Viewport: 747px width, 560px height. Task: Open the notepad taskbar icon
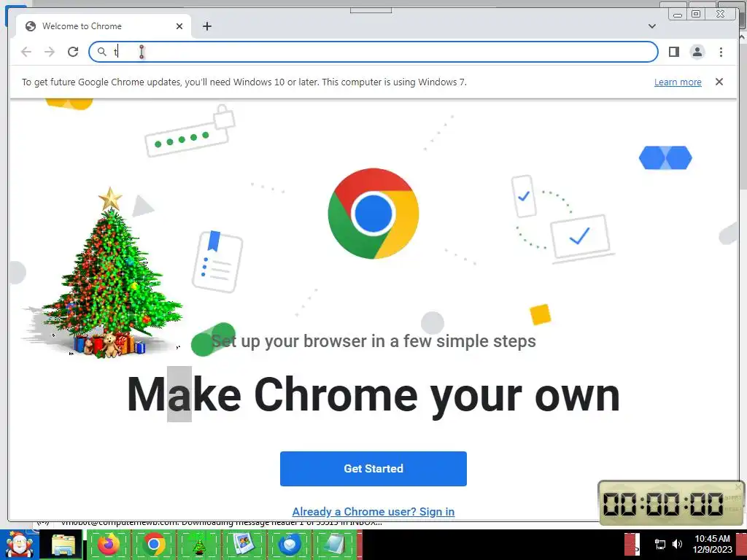point(334,545)
